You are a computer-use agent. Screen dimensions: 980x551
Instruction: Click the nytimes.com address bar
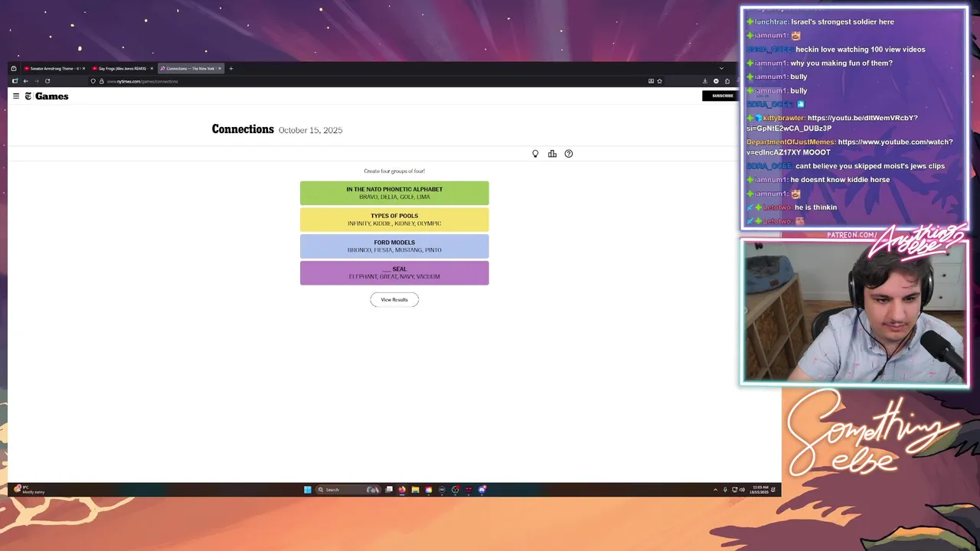375,81
